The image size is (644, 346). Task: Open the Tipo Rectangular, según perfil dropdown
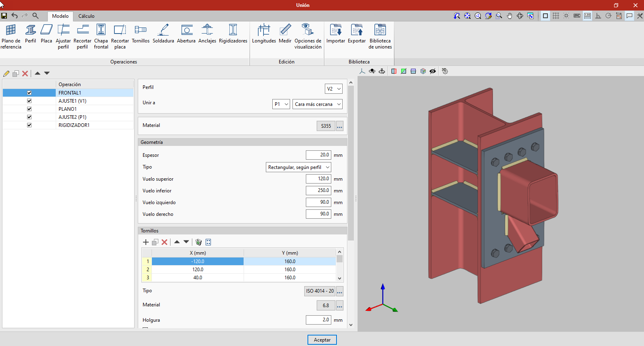[x=299, y=167]
